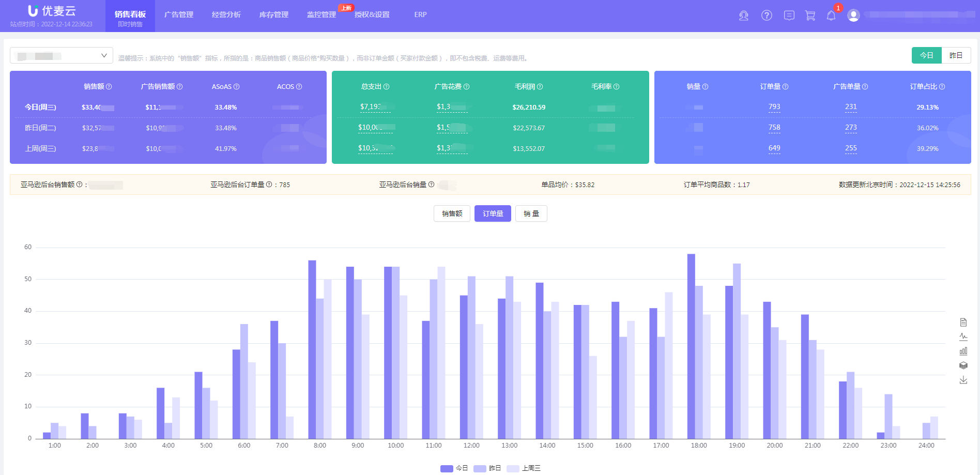
Task: Click the underlined $7,193 total expense value
Action: click(375, 107)
